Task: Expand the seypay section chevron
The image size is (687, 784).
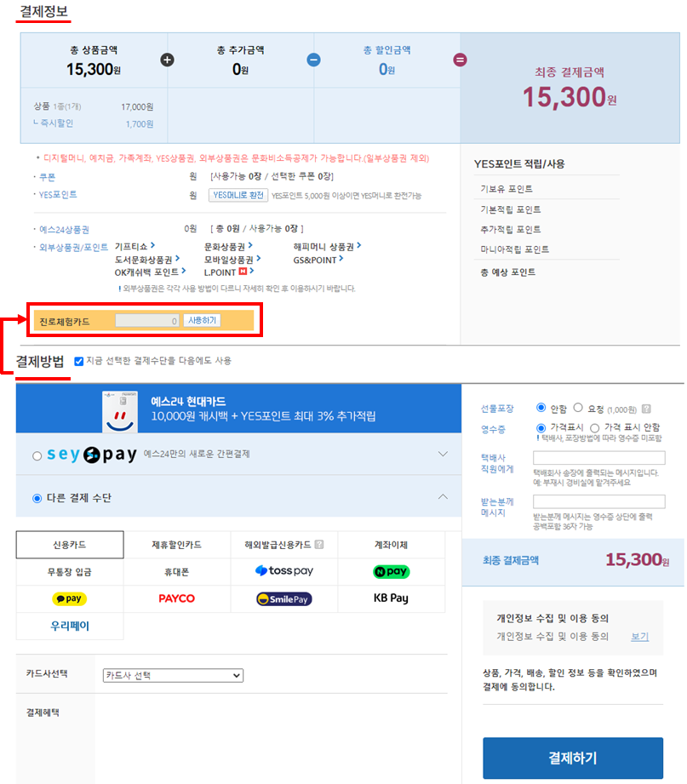Action: [x=443, y=455]
